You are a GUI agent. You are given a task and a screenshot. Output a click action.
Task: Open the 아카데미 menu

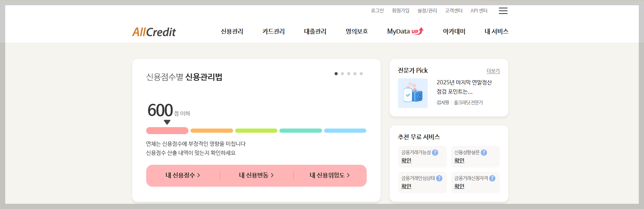(454, 31)
